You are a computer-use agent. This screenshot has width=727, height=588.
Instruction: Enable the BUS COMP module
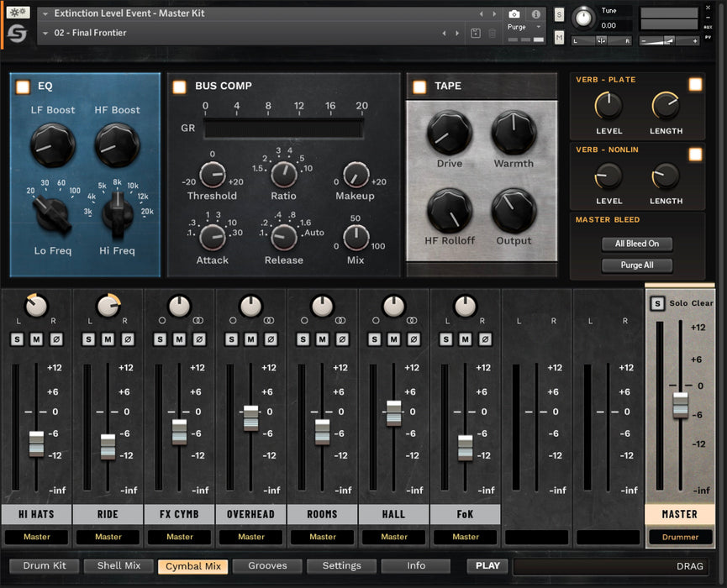(179, 87)
